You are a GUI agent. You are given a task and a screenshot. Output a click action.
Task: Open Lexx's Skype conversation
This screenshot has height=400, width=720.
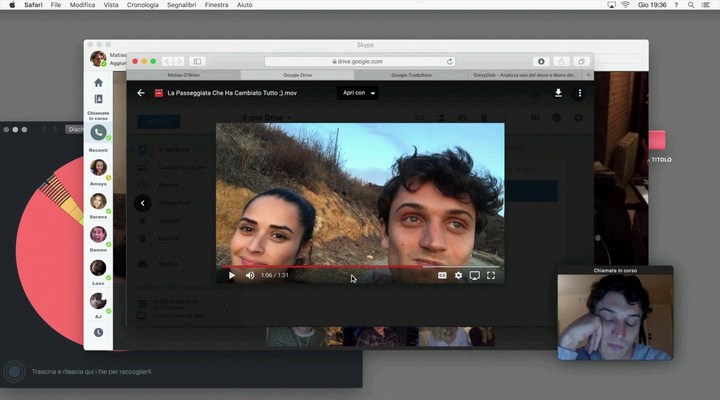(x=98, y=268)
